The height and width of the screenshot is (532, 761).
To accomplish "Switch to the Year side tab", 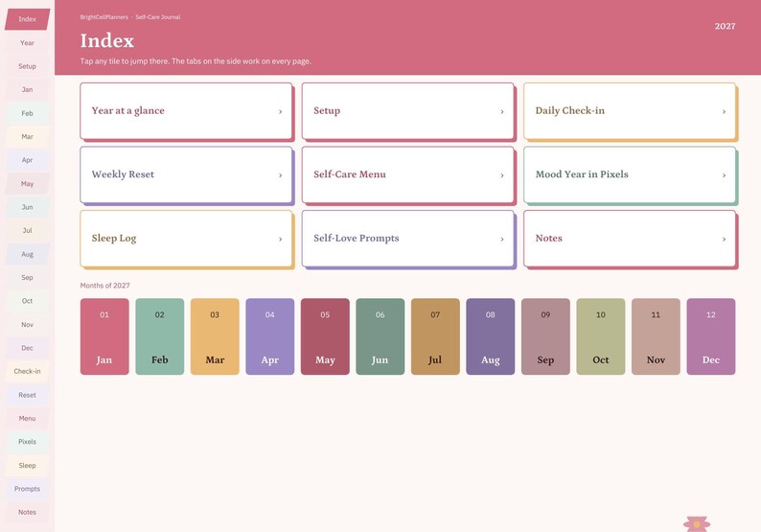I will tap(27, 43).
